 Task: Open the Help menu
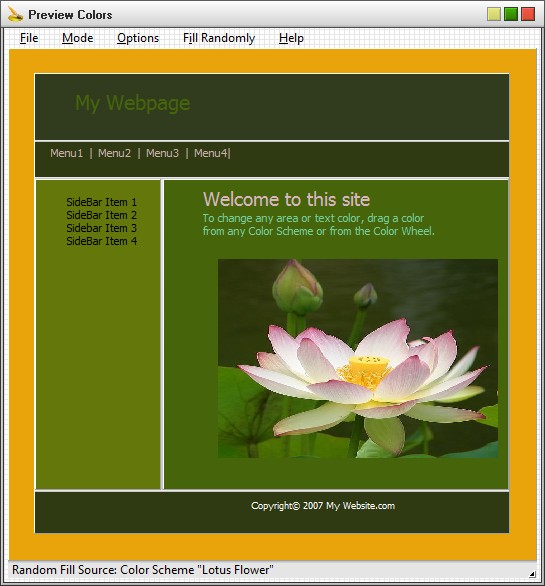(291, 38)
